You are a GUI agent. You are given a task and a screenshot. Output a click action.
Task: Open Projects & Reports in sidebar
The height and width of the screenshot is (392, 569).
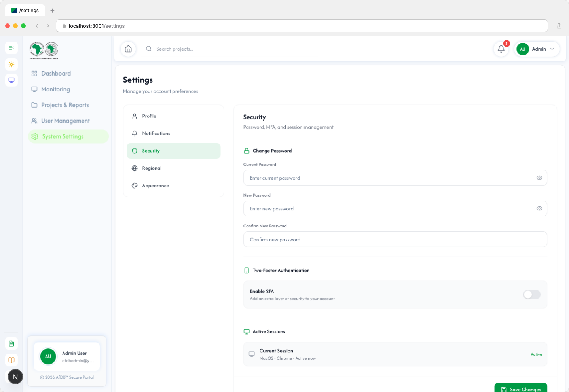68,105
